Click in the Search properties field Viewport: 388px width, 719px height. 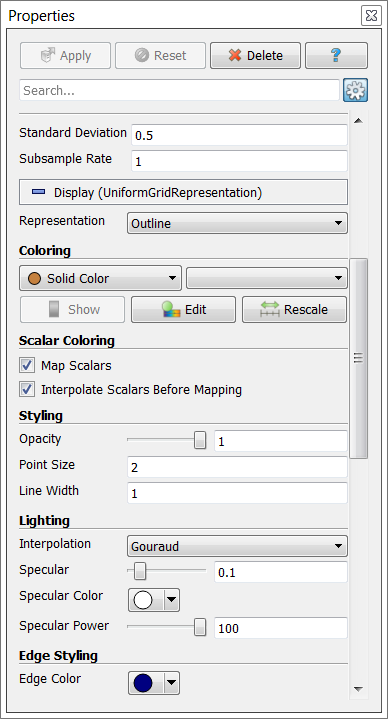(179, 90)
